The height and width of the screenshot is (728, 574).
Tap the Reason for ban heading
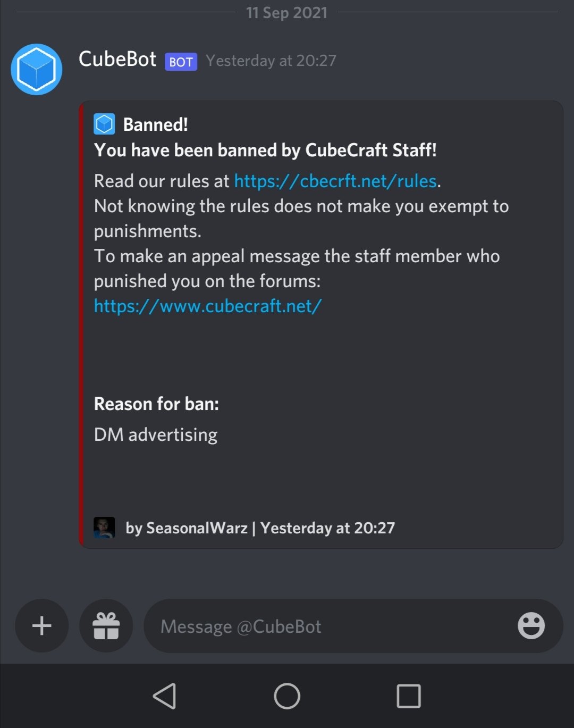point(156,404)
